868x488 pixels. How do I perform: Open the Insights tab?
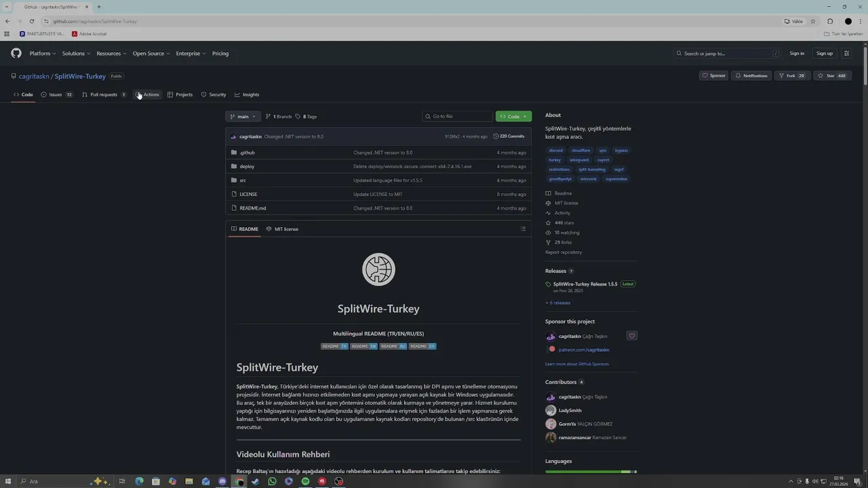247,95
